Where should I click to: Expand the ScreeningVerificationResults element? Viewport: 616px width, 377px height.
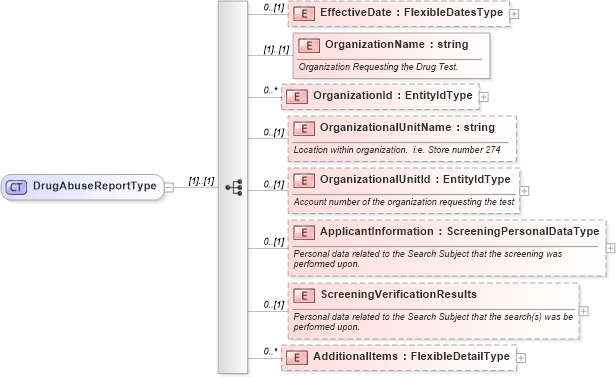pyautogui.click(x=584, y=311)
